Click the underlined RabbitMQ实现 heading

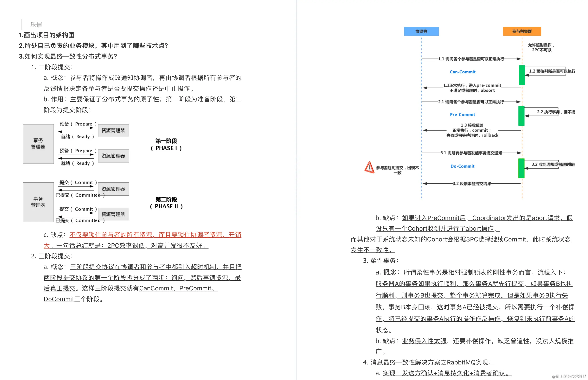coord(432,362)
